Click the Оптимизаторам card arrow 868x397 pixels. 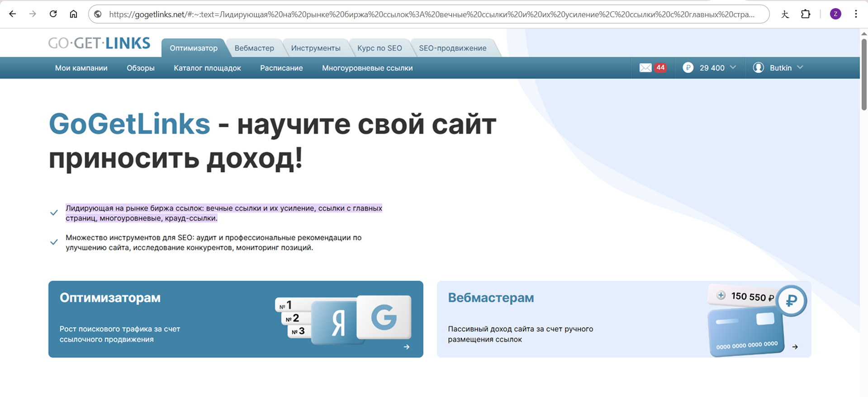(406, 347)
